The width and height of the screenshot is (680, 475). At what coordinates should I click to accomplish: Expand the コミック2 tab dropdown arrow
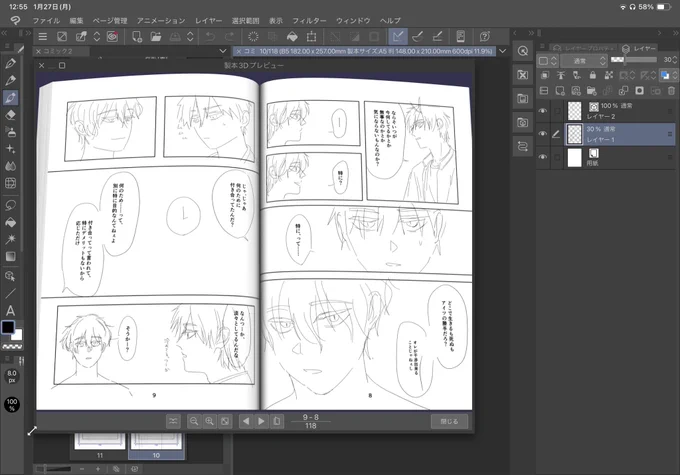(x=222, y=51)
